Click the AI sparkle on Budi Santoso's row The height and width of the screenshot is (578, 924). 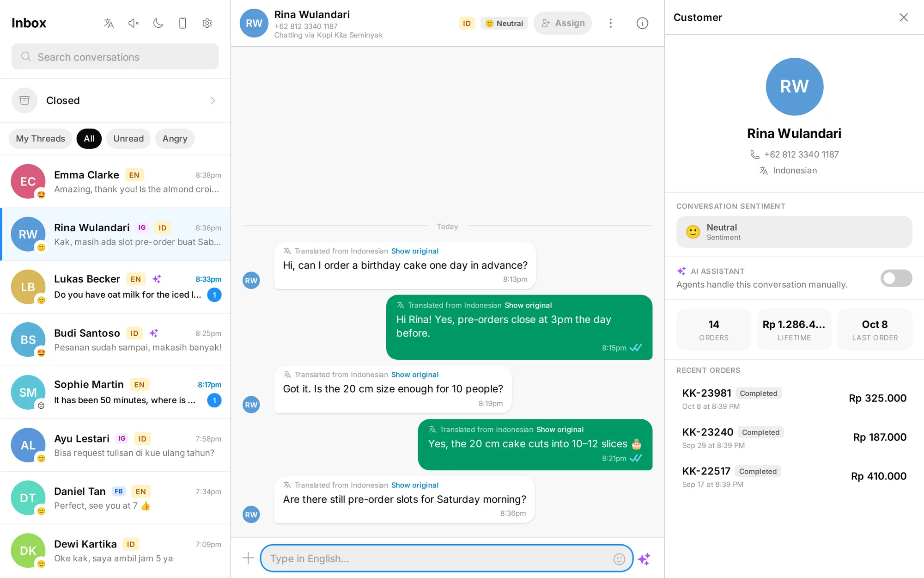154,333
